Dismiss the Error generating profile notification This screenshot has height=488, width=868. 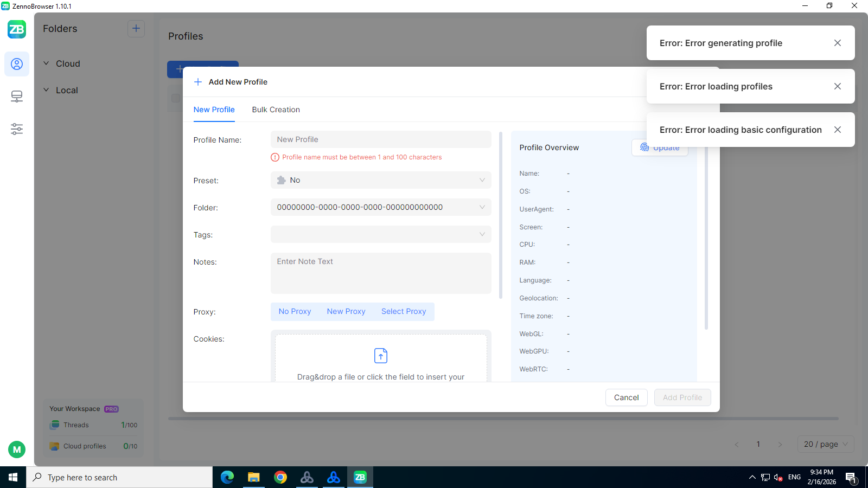[838, 43]
